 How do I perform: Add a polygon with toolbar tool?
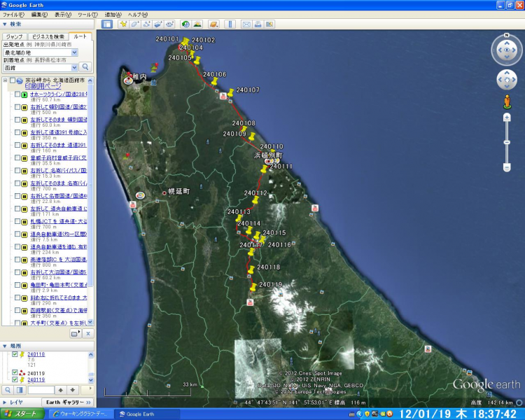135,24
